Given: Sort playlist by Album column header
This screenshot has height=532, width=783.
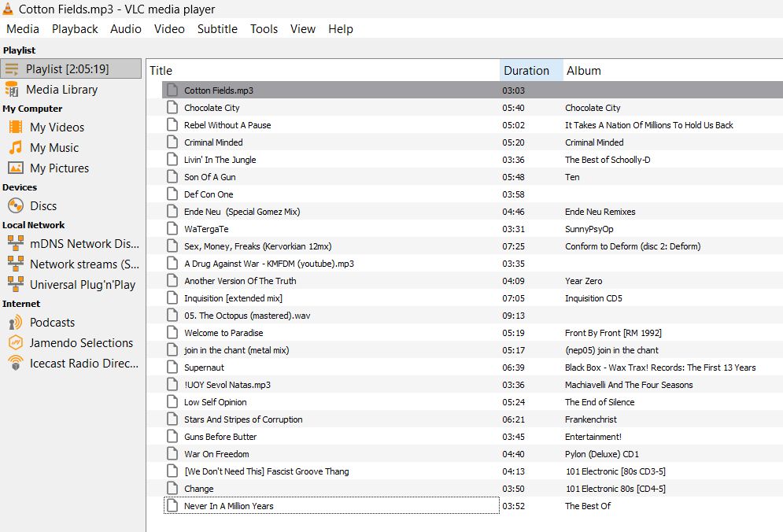Looking at the screenshot, I should 673,70.
